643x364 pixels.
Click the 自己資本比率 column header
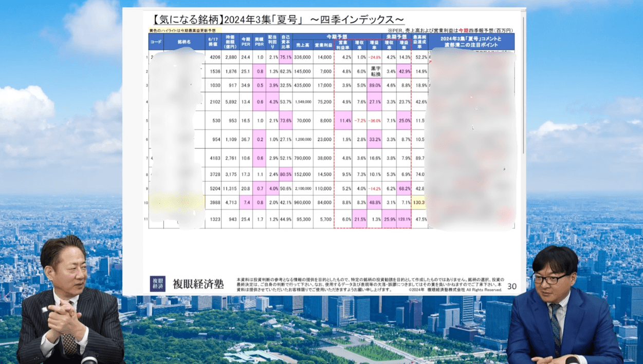tap(286, 42)
